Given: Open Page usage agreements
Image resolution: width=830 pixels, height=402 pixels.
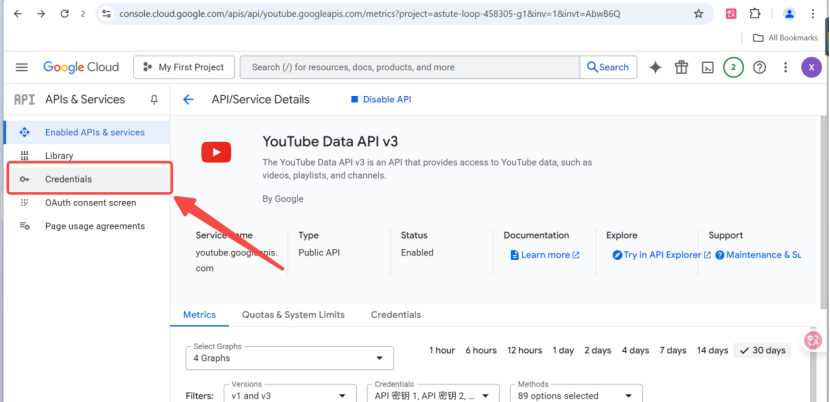Looking at the screenshot, I should (x=86, y=226).
